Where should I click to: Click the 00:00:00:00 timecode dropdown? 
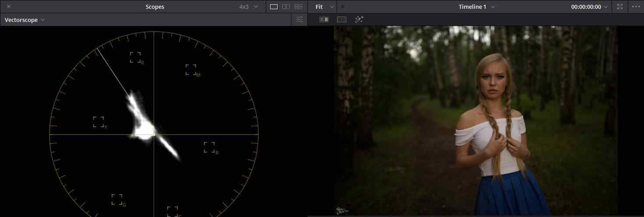[589, 7]
